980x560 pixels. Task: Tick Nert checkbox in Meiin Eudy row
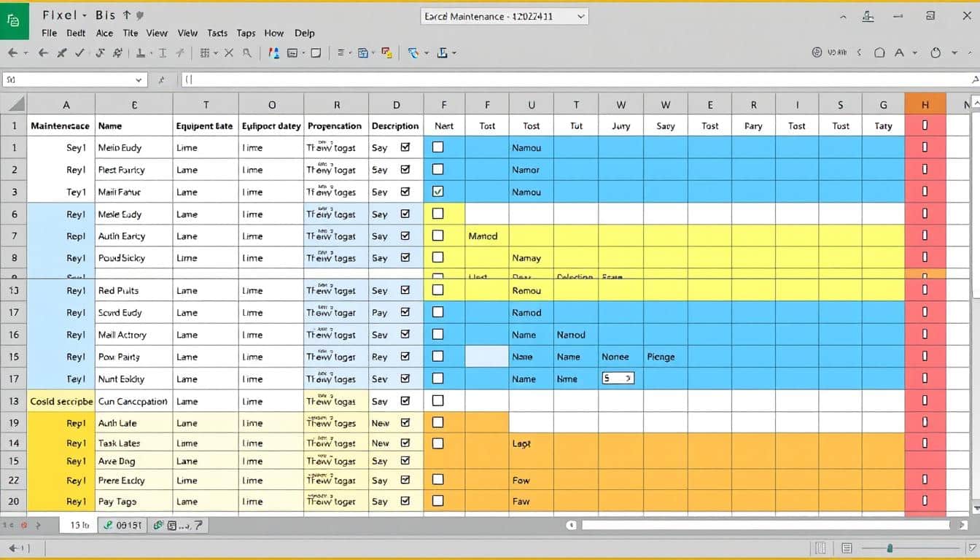(x=438, y=147)
